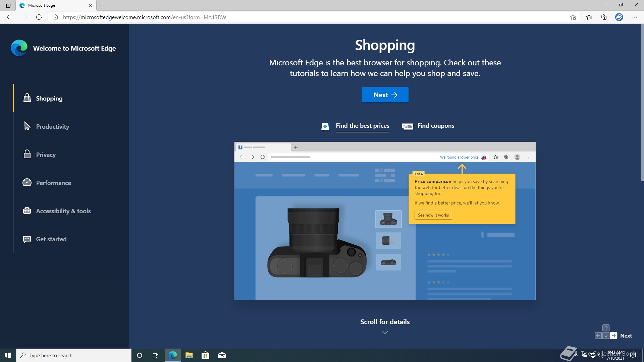This screenshot has width=644, height=362.
Task: Click See how it works button
Action: pyautogui.click(x=433, y=215)
